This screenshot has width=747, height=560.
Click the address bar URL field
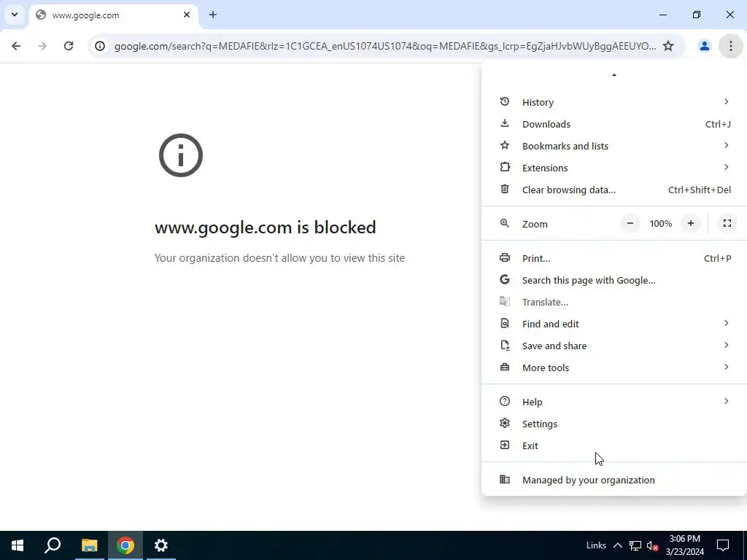tap(385, 46)
